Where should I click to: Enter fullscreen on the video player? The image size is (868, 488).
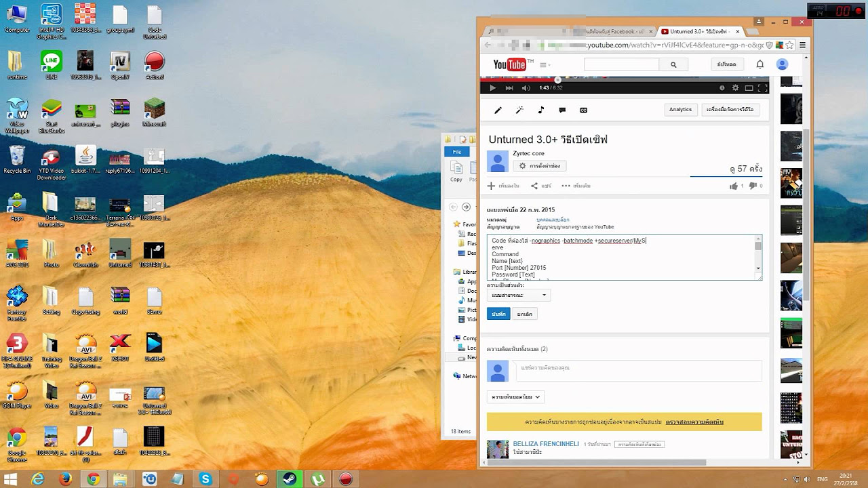(x=762, y=87)
